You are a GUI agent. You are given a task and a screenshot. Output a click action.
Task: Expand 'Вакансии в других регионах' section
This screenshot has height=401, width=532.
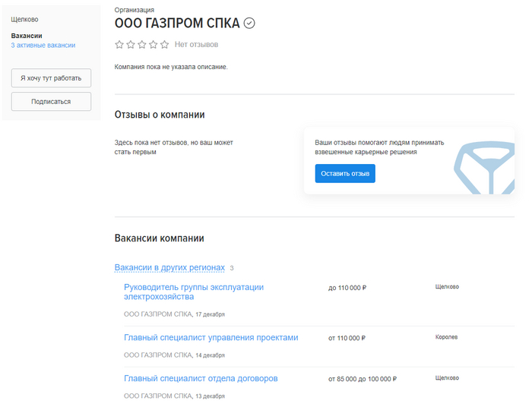click(x=169, y=267)
